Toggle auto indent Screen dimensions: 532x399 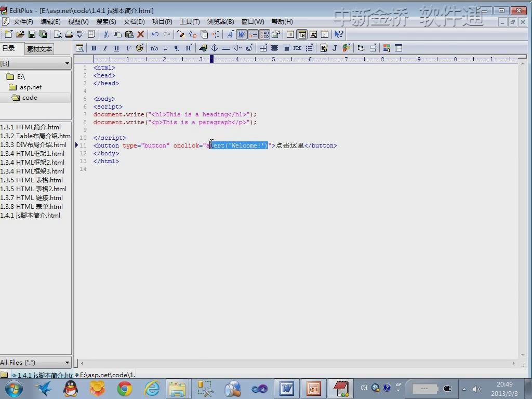click(253, 34)
